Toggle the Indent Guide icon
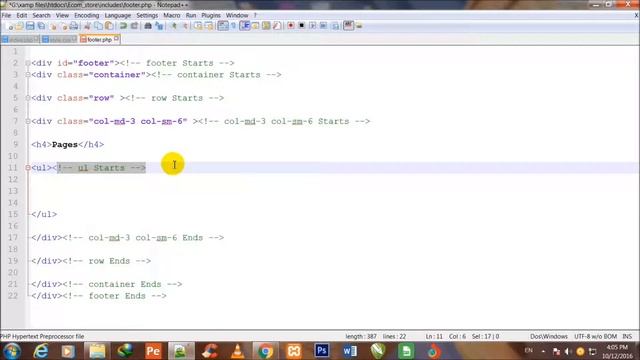This screenshot has height=360, width=640. (x=245, y=26)
